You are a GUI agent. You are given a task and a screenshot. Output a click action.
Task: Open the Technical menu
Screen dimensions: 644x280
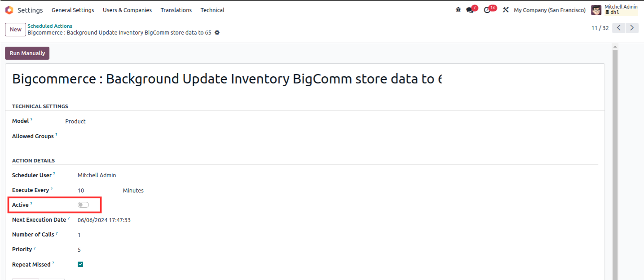(x=212, y=10)
